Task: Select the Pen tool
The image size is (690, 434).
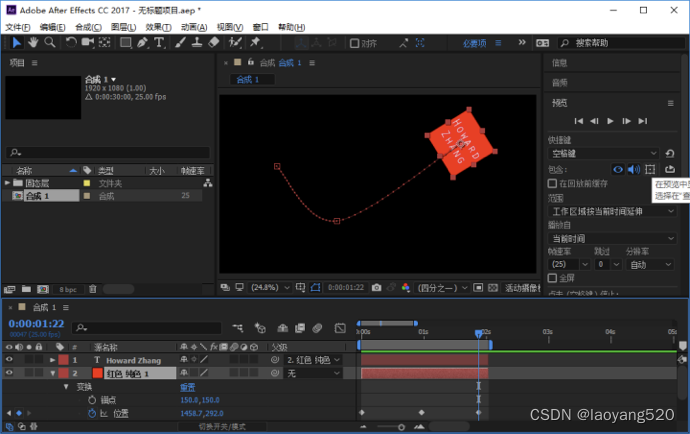Action: [x=142, y=43]
